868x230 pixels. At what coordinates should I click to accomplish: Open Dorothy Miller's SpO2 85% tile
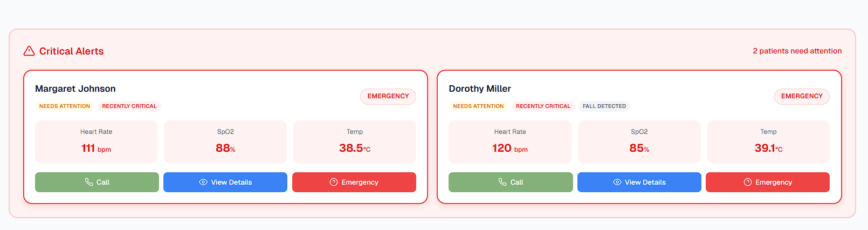(x=639, y=141)
